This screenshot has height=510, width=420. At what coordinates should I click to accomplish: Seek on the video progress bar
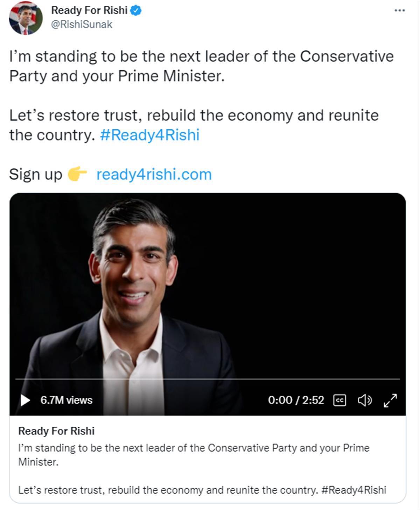[207, 379]
